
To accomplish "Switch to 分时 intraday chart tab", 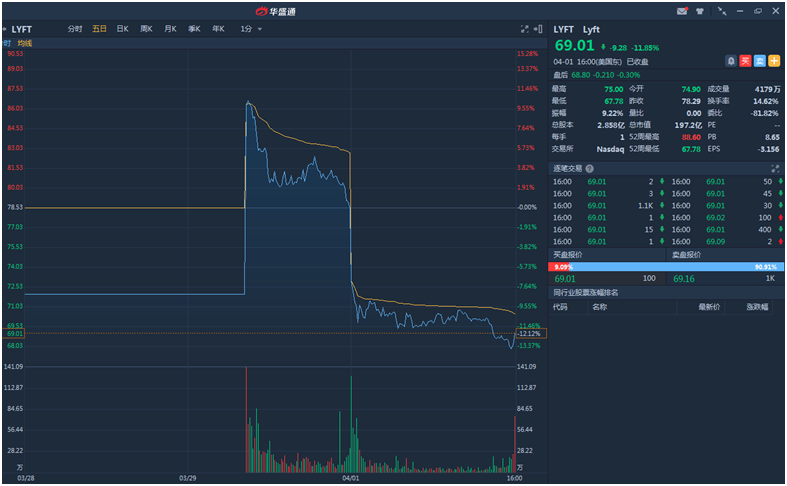I will [x=75, y=29].
